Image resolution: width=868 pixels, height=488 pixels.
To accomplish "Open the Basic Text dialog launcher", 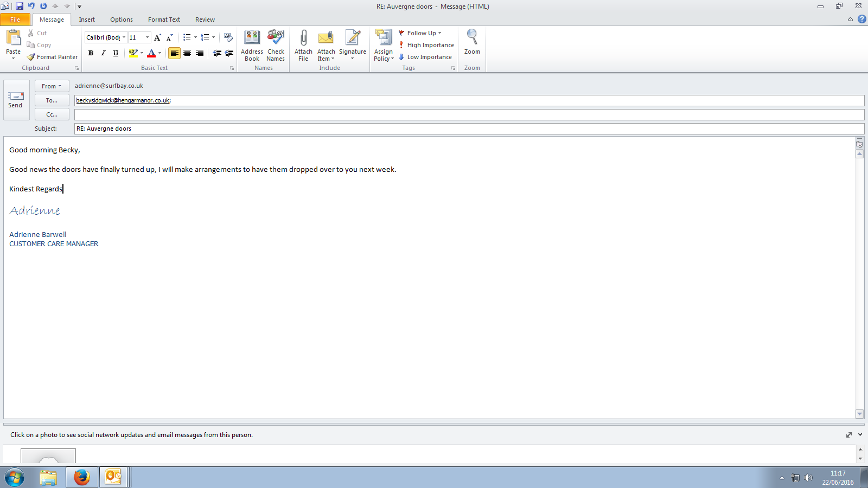I will [232, 68].
